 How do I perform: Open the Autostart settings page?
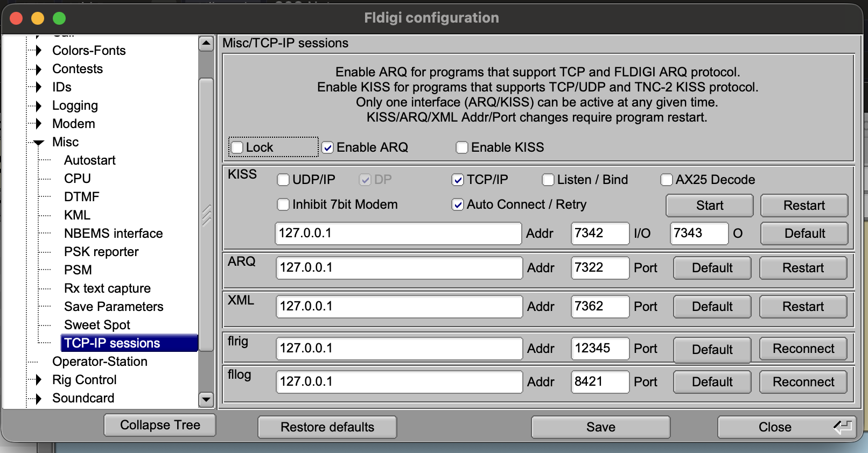pos(90,160)
